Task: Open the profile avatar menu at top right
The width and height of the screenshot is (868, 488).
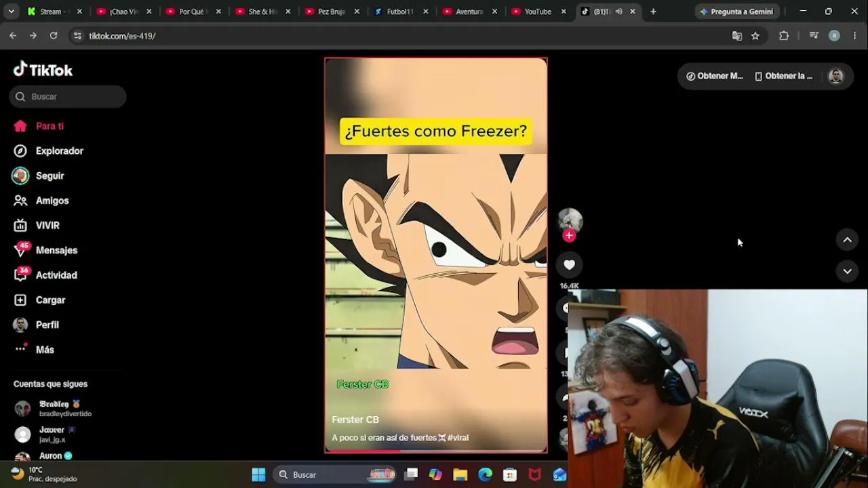Action: coord(835,76)
